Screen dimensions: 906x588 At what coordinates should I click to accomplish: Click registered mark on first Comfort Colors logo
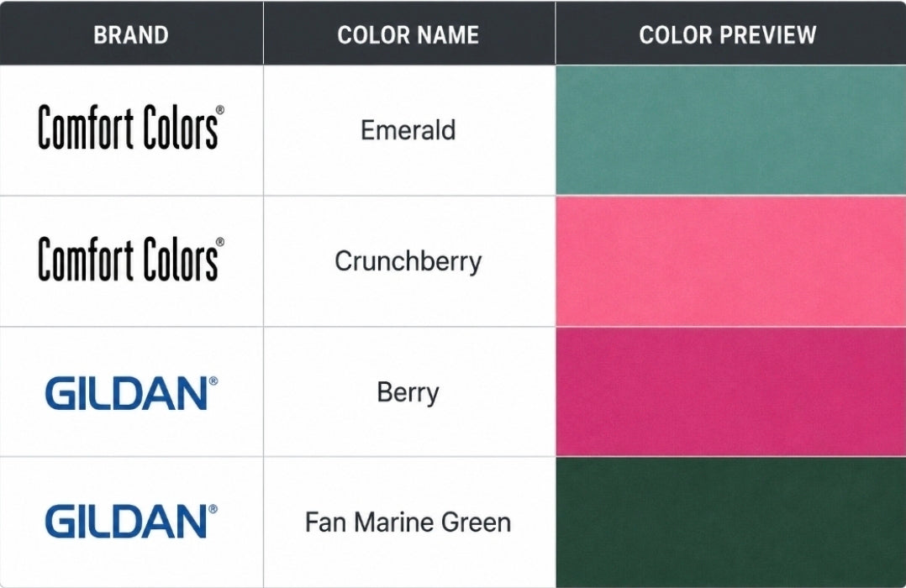click(220, 110)
